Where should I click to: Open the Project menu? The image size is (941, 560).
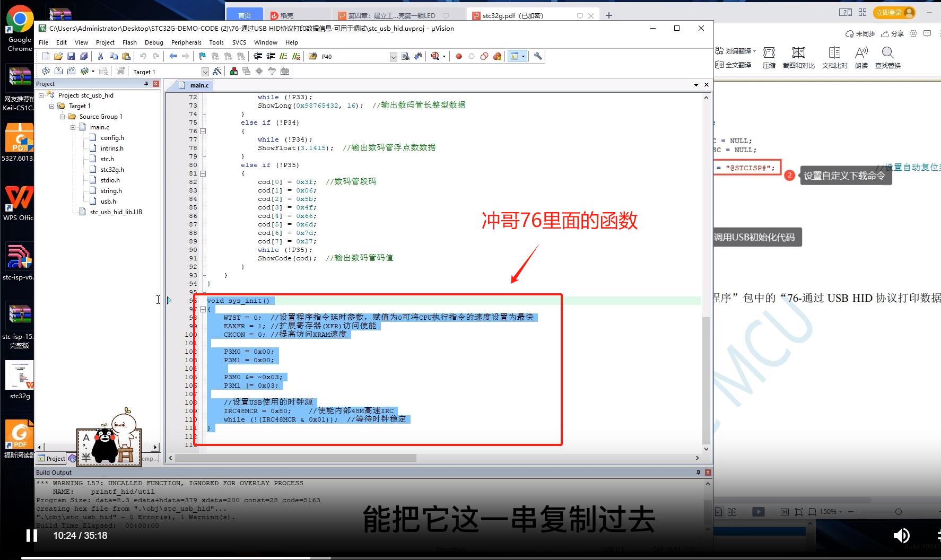click(105, 42)
